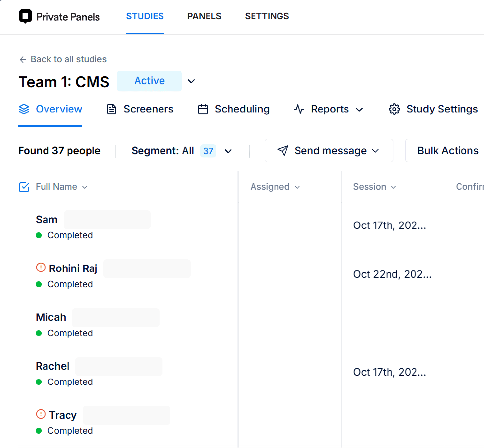Open the Micah participant row
Image resolution: width=484 pixels, height=448 pixels.
[x=51, y=317]
